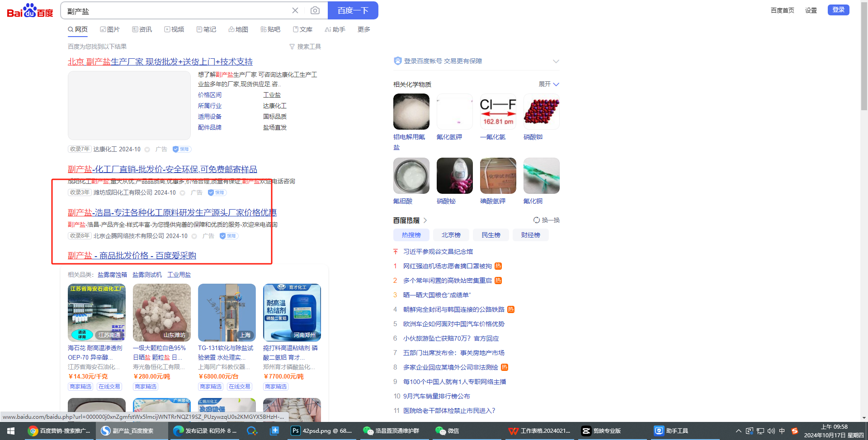Image resolution: width=868 pixels, height=440 pixels.
Task: Click the Baidu logo
Action: (x=30, y=10)
